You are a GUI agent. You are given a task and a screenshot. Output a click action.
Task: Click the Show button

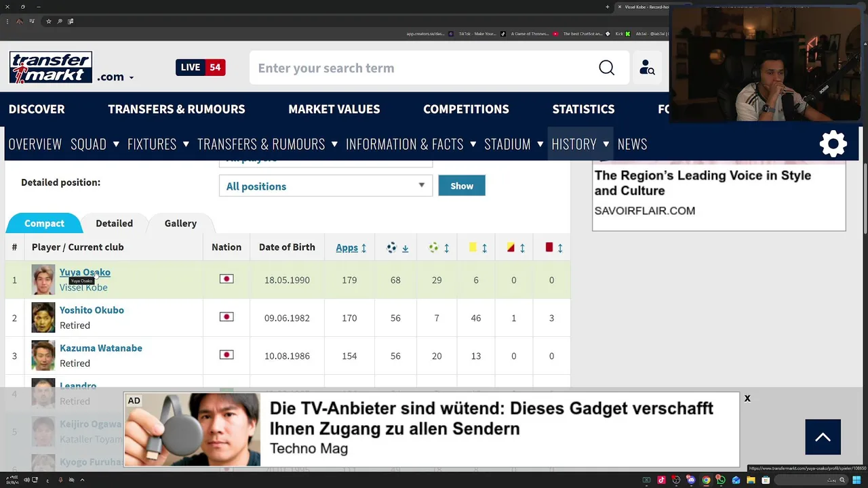(x=462, y=186)
